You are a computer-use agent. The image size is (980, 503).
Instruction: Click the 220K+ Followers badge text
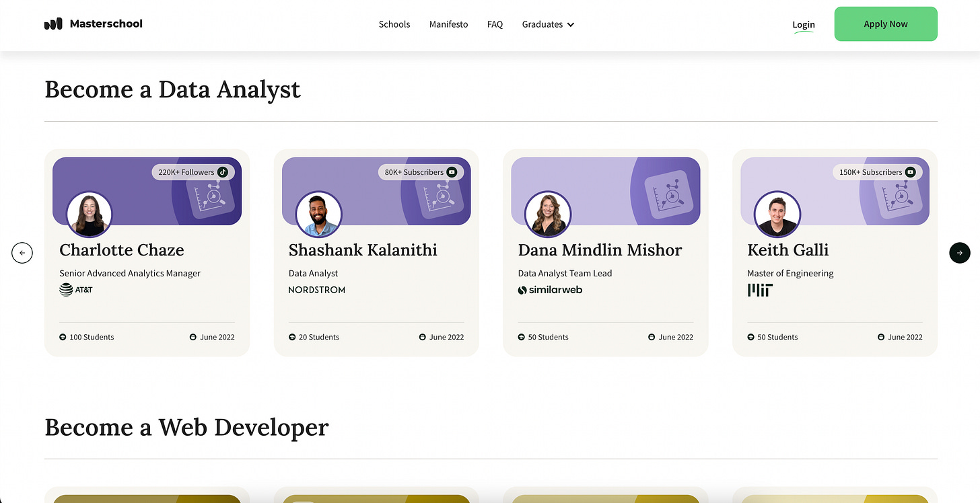(186, 172)
